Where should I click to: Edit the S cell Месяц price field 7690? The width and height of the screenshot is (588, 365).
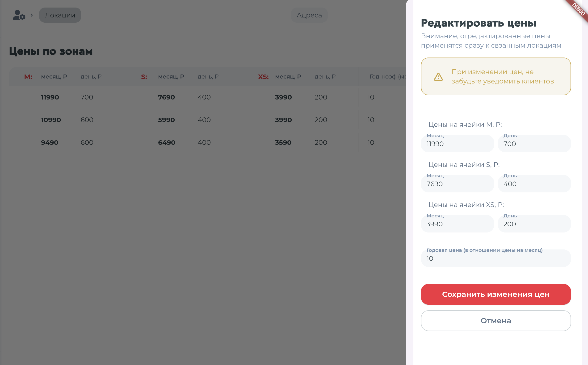point(457,183)
